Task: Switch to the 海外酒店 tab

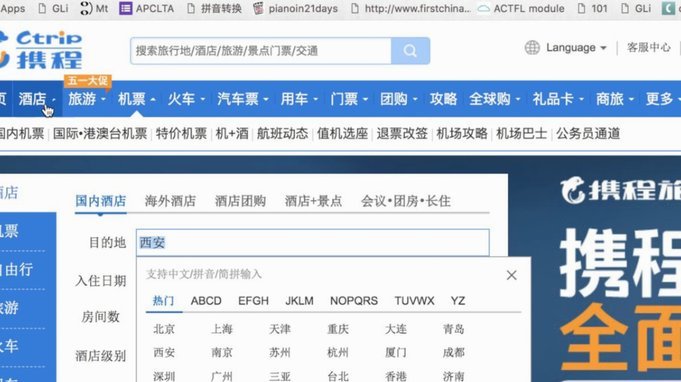Action: [170, 201]
